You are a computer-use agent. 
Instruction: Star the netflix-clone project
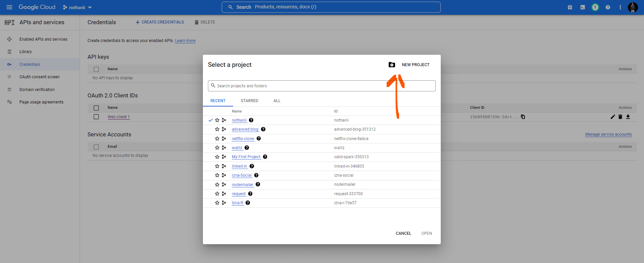[x=217, y=138]
